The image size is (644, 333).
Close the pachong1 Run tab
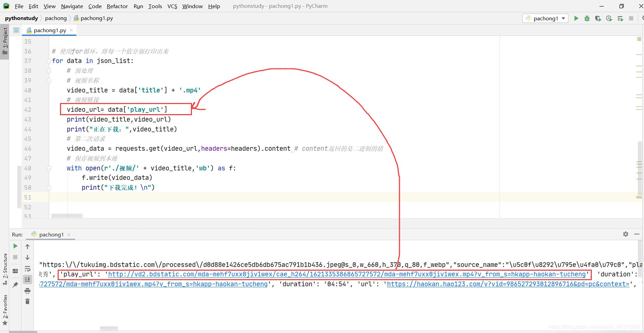point(69,234)
